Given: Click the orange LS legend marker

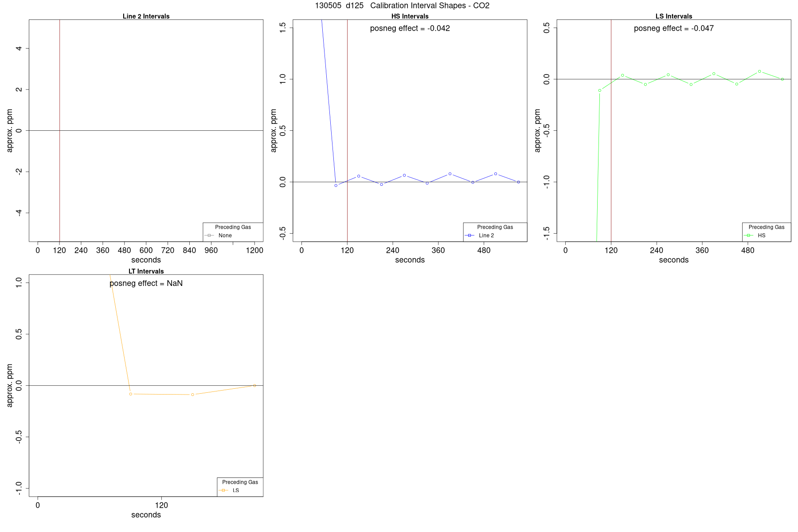Looking at the screenshot, I should click(223, 490).
